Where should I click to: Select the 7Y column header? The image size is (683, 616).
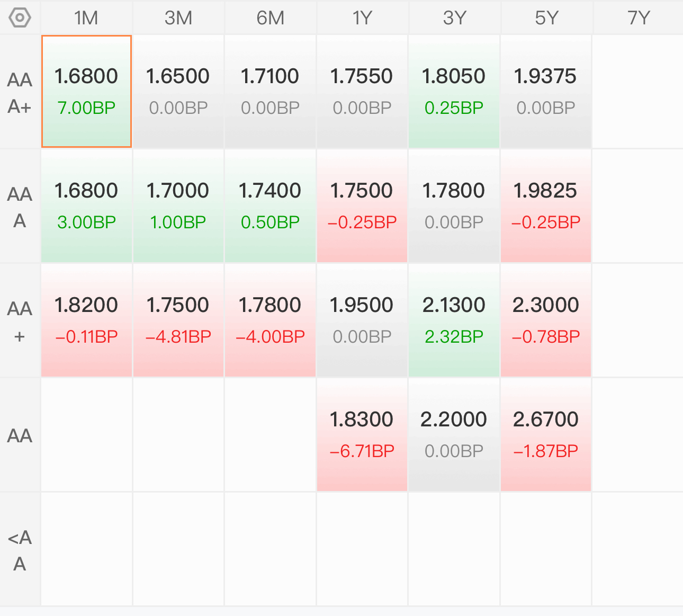638,18
